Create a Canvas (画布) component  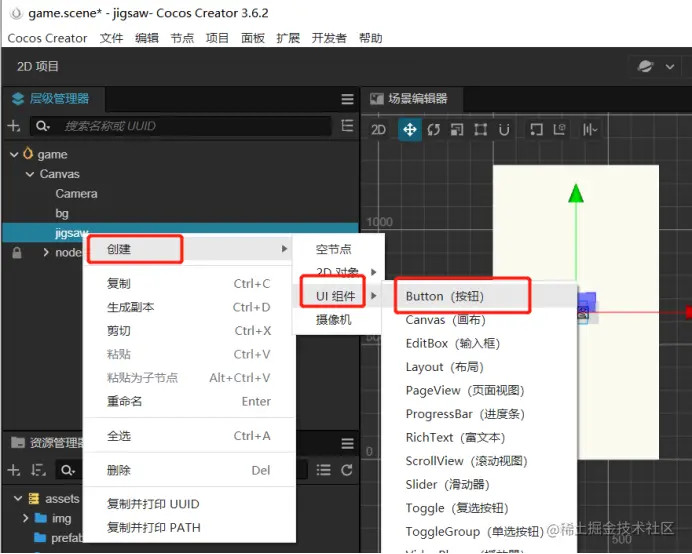point(480,320)
